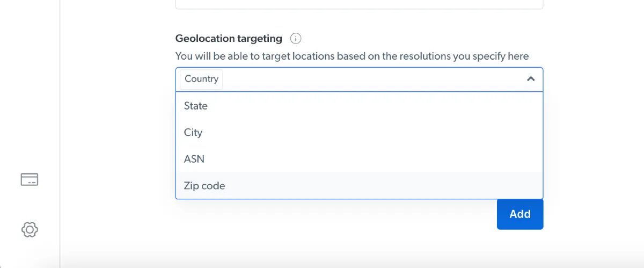Add State resolution from the open list
Viewport: 644px width, 268px height.
(x=359, y=106)
